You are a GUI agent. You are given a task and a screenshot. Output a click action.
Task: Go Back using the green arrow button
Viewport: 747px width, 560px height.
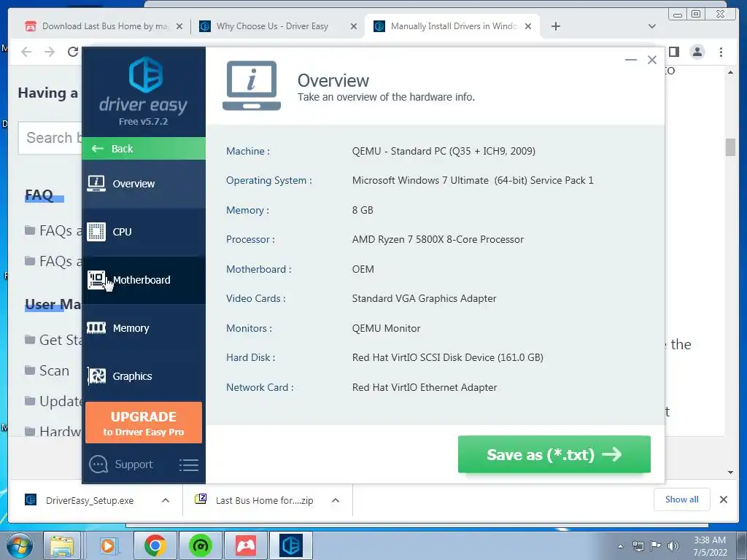click(x=144, y=149)
